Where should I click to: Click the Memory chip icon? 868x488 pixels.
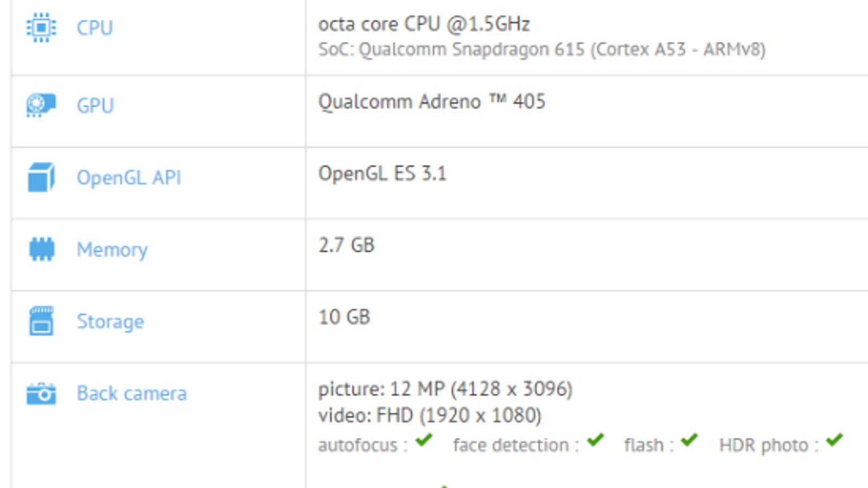(x=41, y=249)
